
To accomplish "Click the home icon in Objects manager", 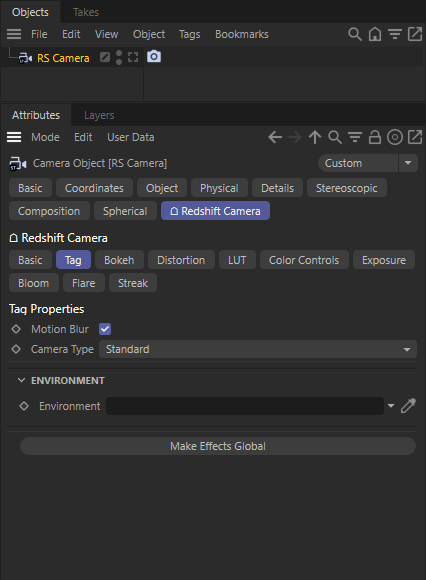I will coord(375,34).
